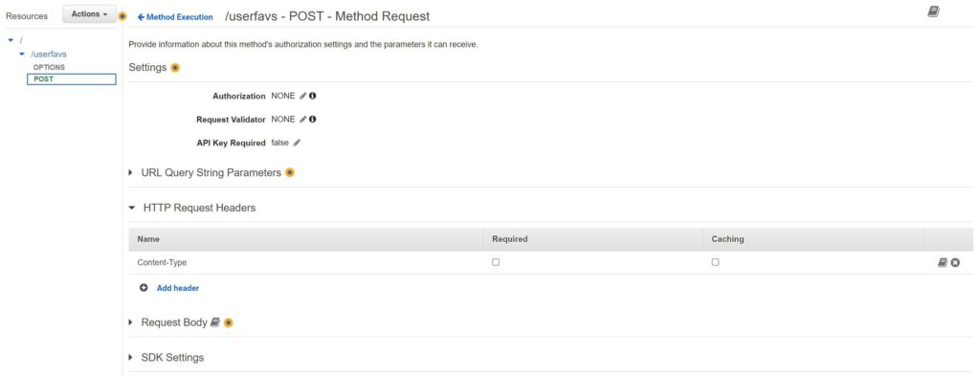Click the plus icon beside Add header
The height and width of the screenshot is (376, 980).
tap(144, 288)
